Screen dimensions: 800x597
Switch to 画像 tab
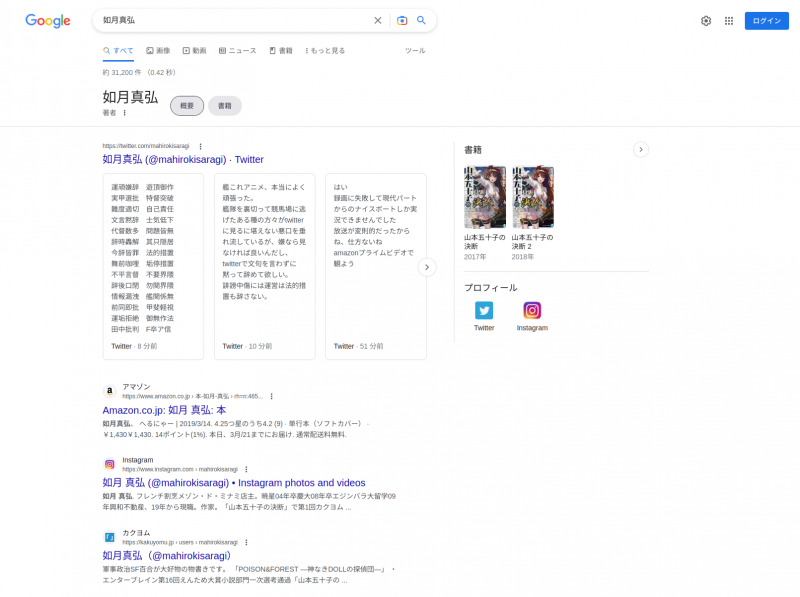click(x=158, y=51)
